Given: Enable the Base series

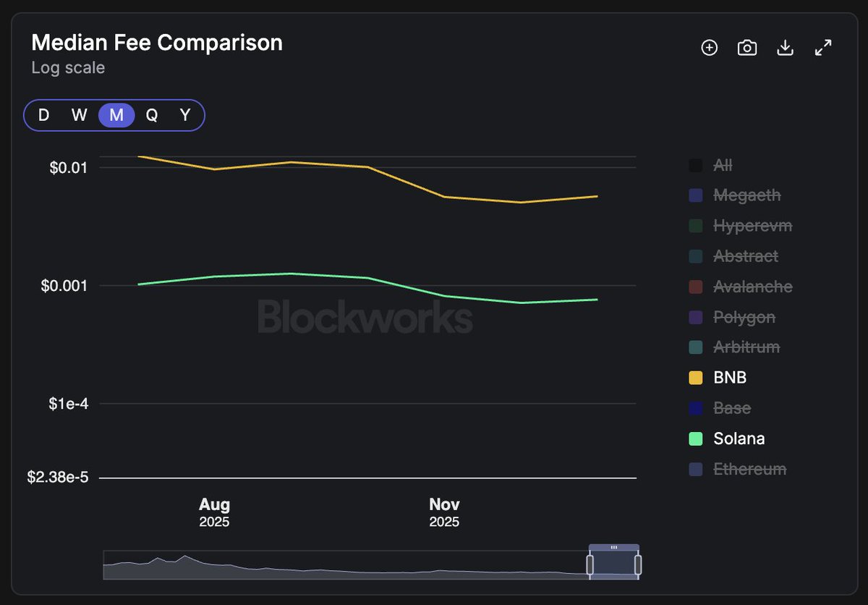Looking at the screenshot, I should [x=720, y=408].
